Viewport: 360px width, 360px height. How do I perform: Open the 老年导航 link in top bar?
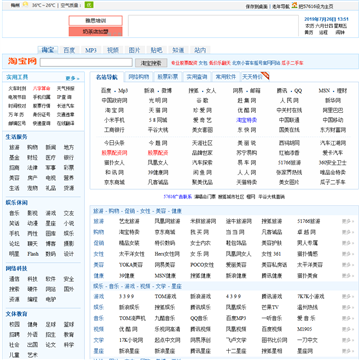pos(281,6)
